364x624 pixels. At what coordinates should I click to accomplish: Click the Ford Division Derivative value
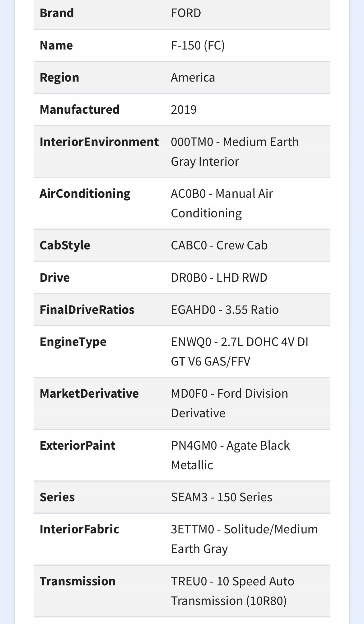click(x=229, y=403)
